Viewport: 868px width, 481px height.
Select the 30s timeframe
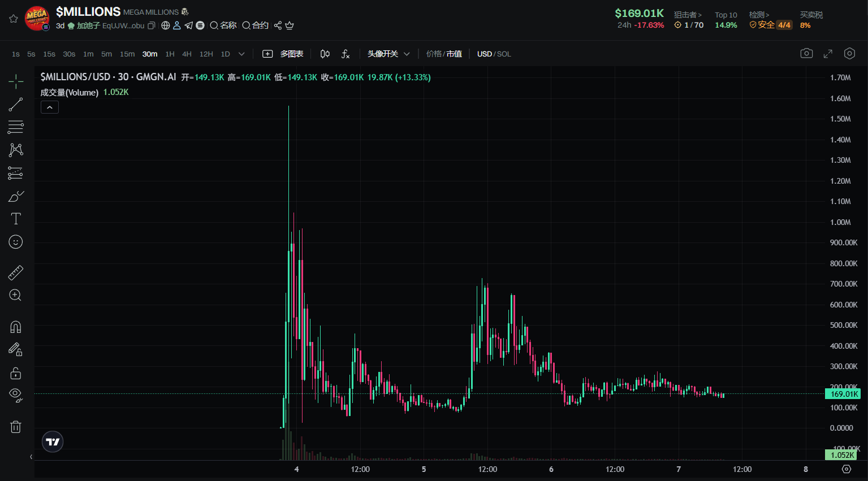click(69, 54)
